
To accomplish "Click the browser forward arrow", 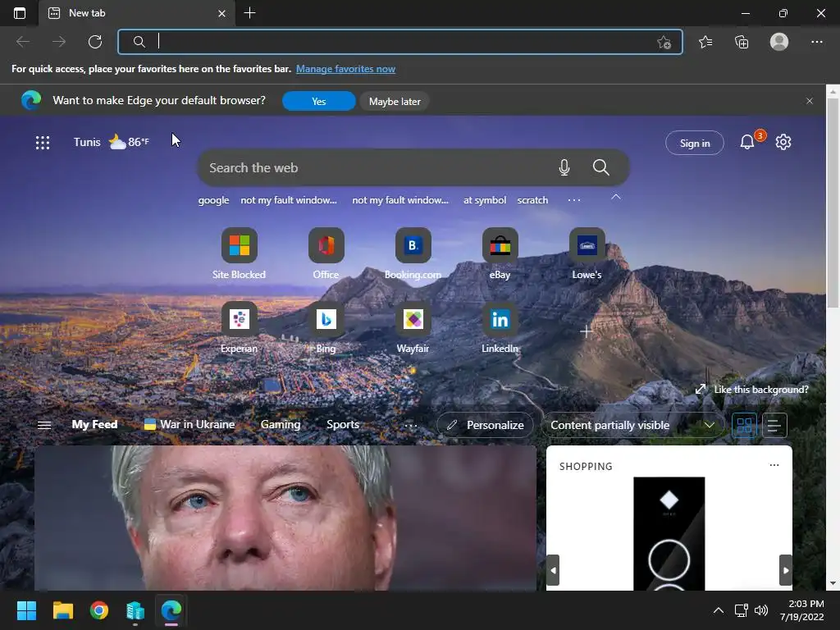I will (x=59, y=42).
